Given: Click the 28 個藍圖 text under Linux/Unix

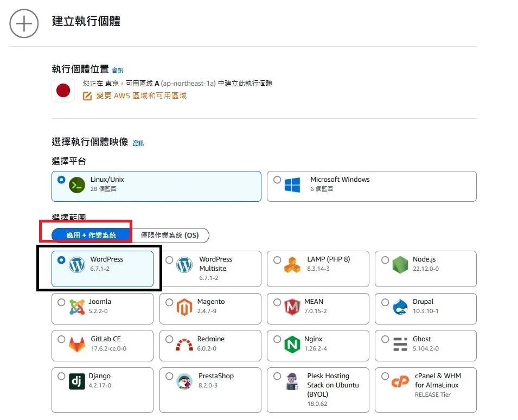Looking at the screenshot, I should [104, 189].
